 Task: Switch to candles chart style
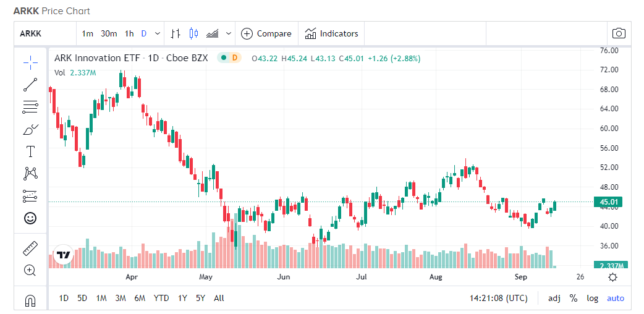[x=194, y=34]
